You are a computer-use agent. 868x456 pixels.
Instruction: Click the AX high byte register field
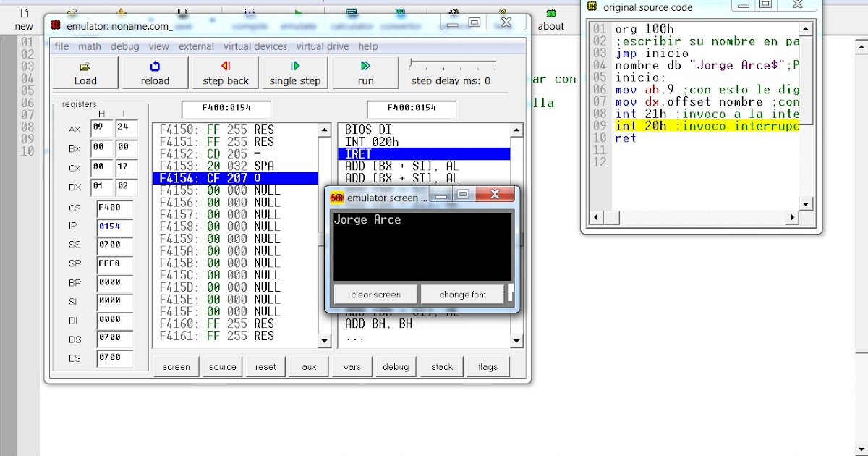pyautogui.click(x=101, y=129)
